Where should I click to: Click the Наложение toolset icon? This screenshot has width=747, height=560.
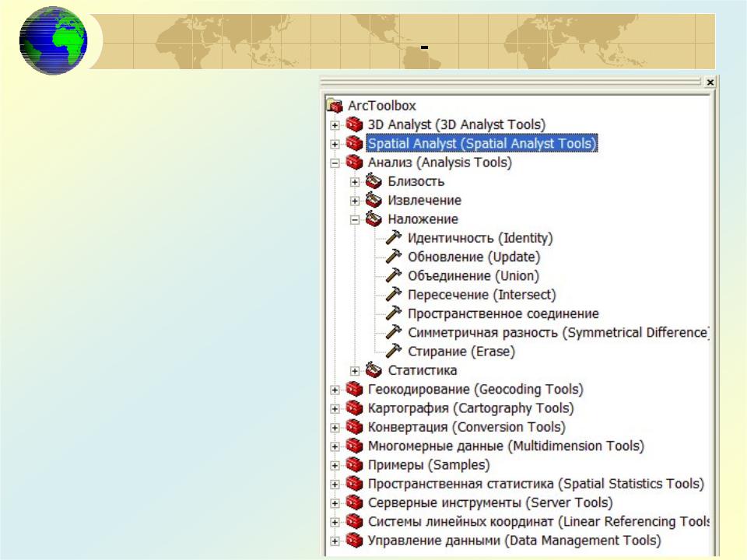[x=374, y=219]
